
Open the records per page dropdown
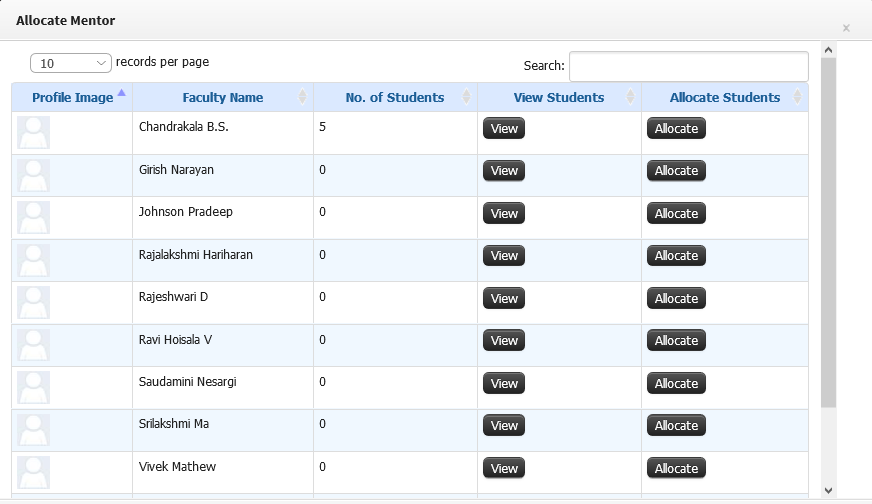click(71, 63)
